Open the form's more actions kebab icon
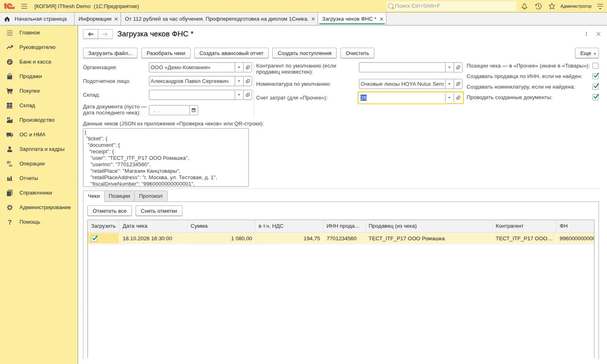Viewport: 607px width, 364px height. (586, 34)
